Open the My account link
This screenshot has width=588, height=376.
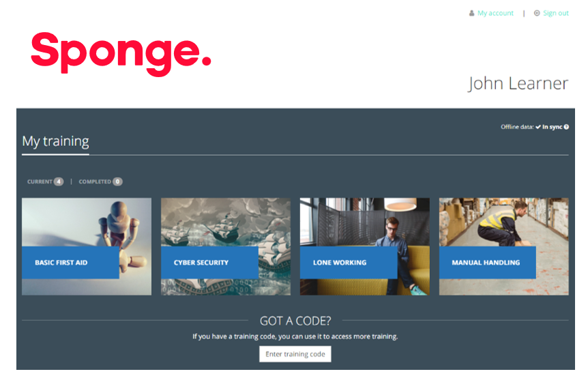[x=495, y=13]
